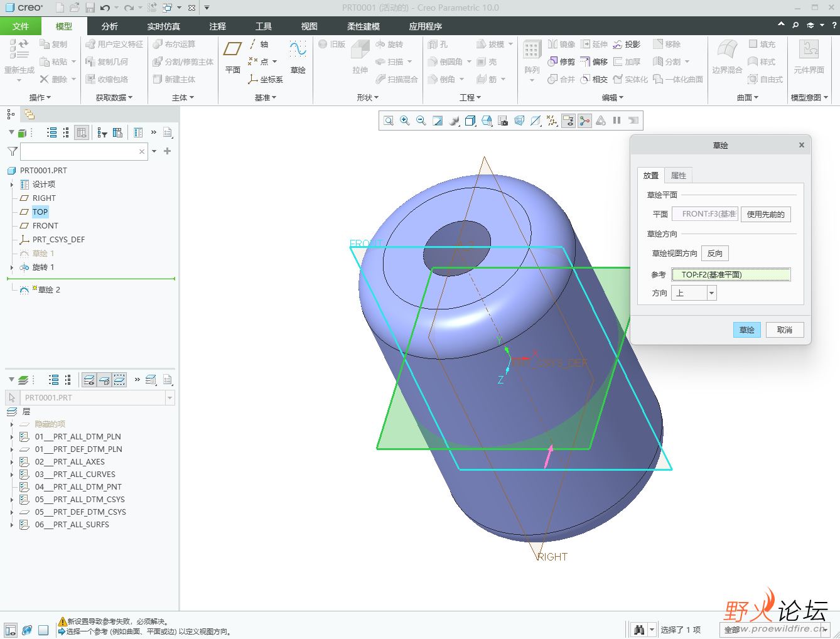The image size is (840, 639).
Task: Click the Coordinate System (坐标系) tool
Action: (x=266, y=80)
